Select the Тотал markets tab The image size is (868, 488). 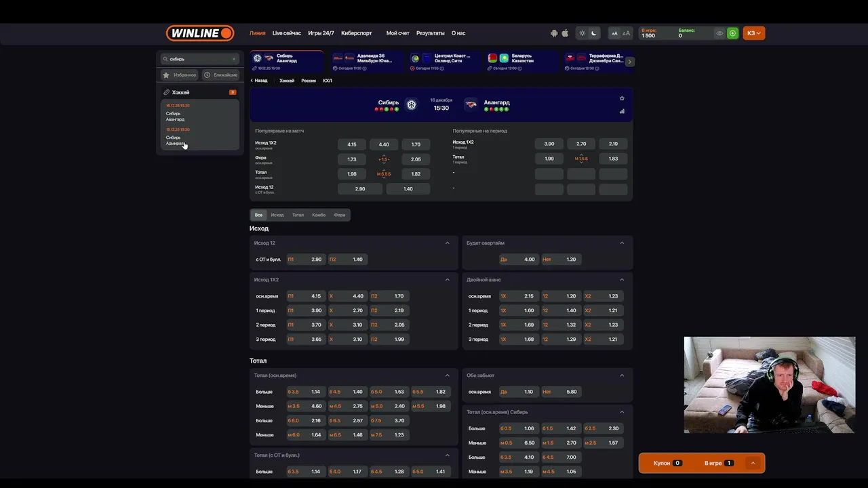click(x=298, y=215)
